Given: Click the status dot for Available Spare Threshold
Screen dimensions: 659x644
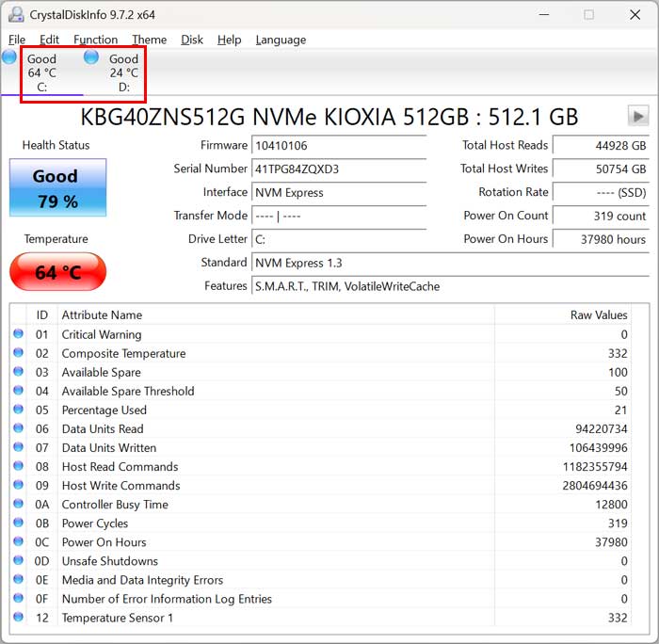Looking at the screenshot, I should 18,391.
